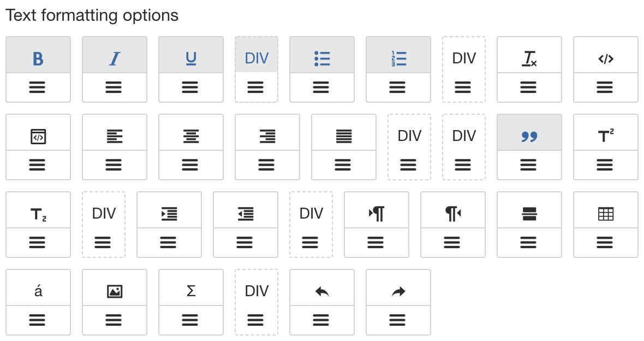Toggle the Bold formatting button

(38, 58)
